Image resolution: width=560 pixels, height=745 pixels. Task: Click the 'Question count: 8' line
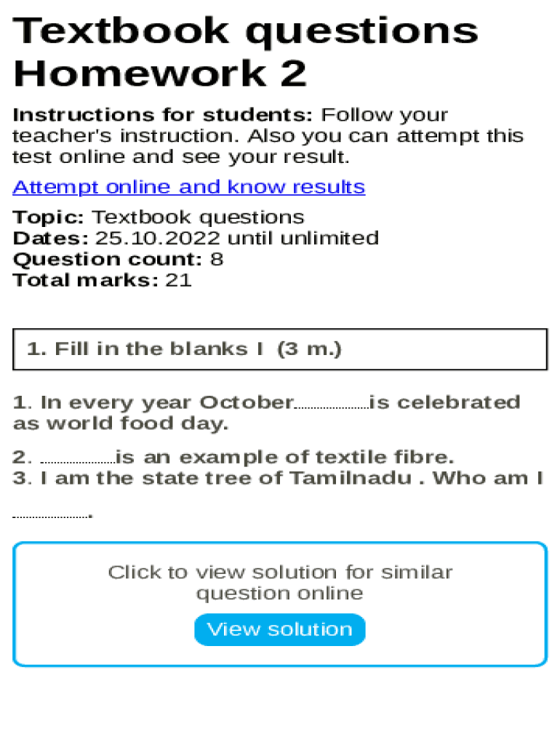pos(118,260)
